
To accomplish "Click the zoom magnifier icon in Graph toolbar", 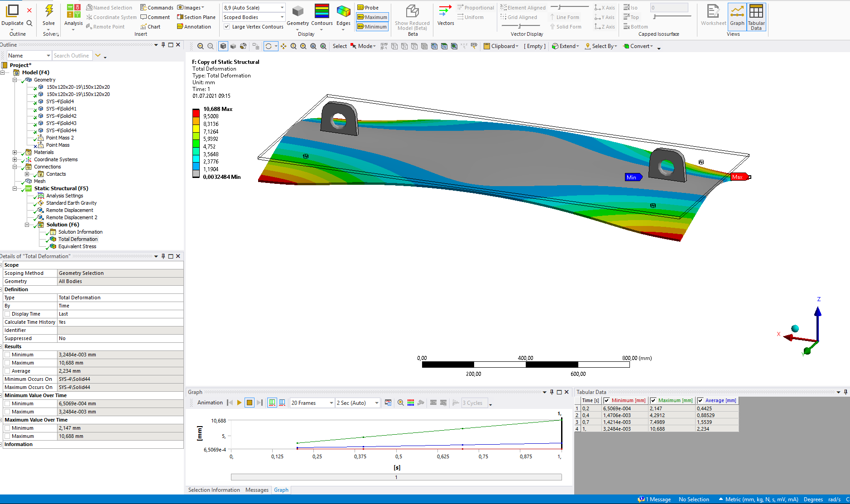I will click(x=400, y=403).
